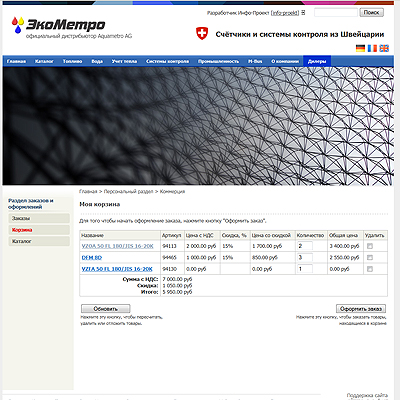Image resolution: width=400 pixels, height=400 pixels.
Task: Open Системы контроля menu item
Action: (167, 61)
